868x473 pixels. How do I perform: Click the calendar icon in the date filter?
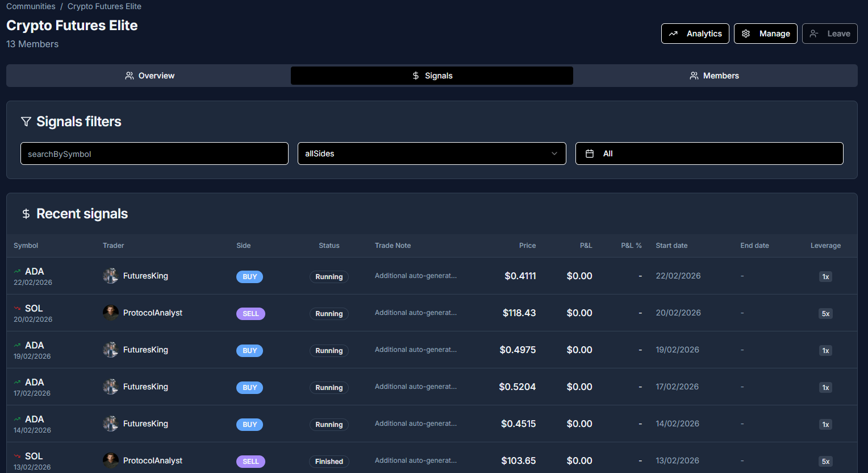pyautogui.click(x=589, y=153)
